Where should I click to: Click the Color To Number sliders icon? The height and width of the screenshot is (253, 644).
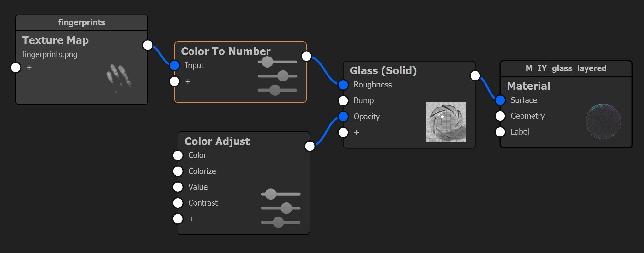click(x=277, y=76)
